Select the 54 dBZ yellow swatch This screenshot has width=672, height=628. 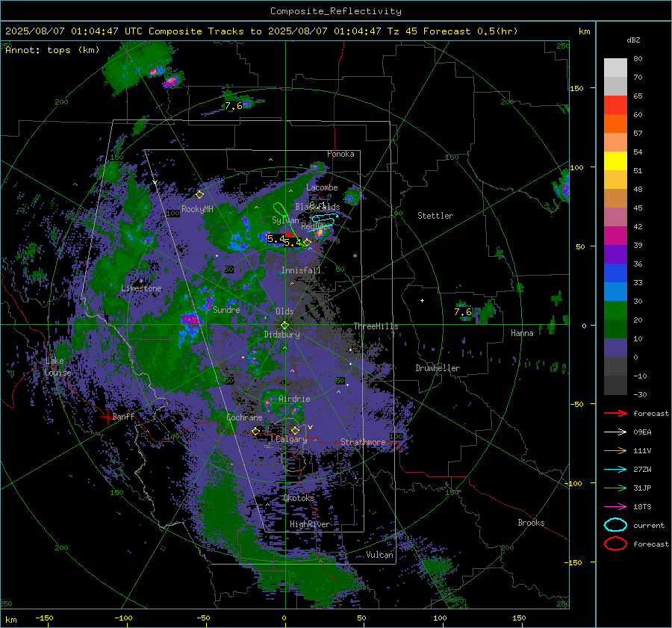click(615, 161)
